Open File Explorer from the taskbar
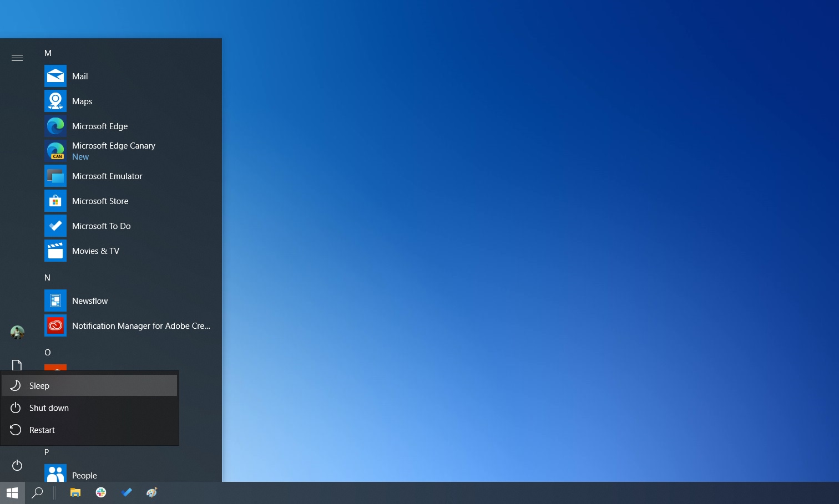The height and width of the screenshot is (504, 839). coord(75,492)
